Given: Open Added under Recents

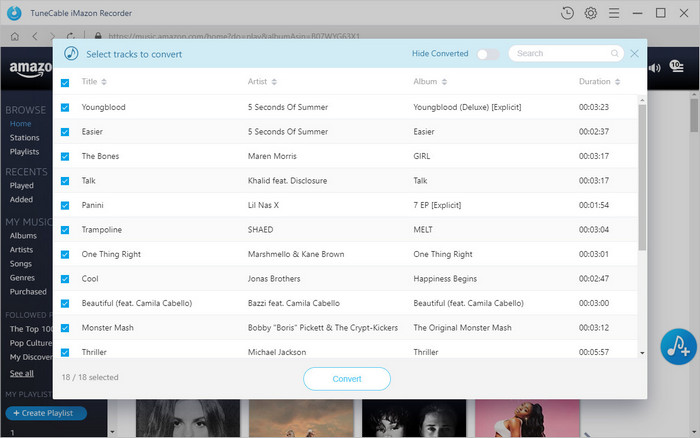Looking at the screenshot, I should pyautogui.click(x=21, y=200).
